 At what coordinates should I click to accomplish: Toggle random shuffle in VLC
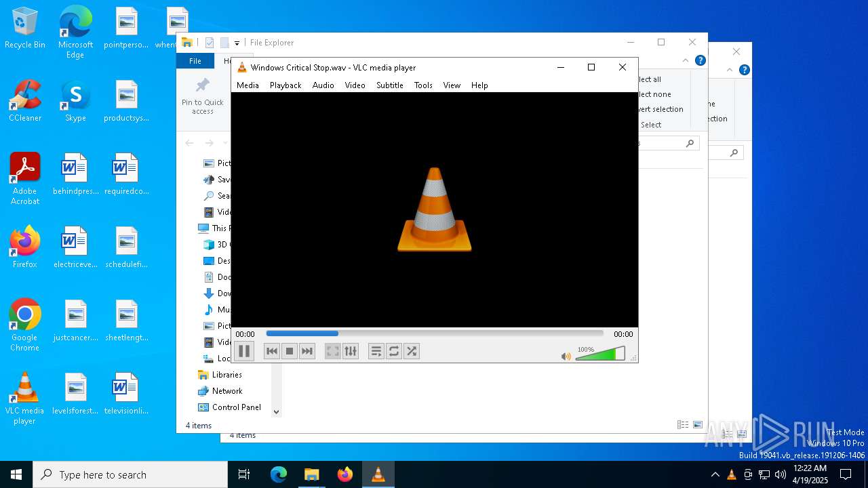point(411,351)
